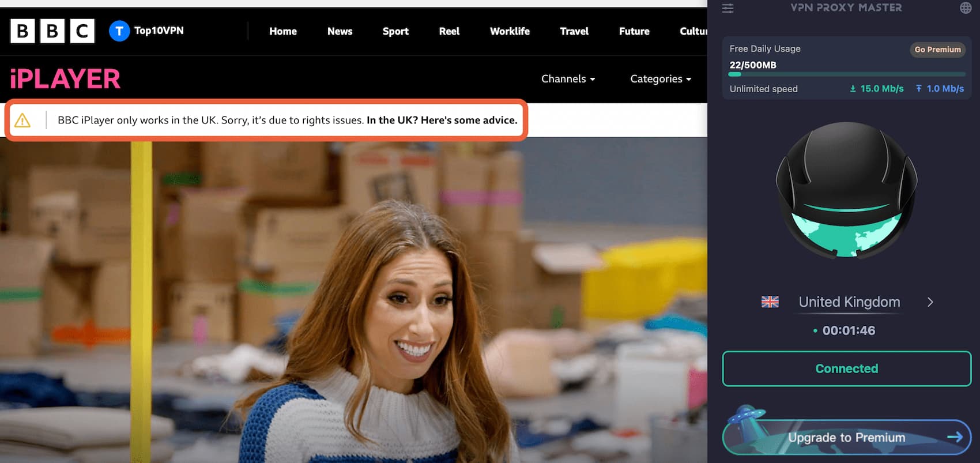This screenshot has width=980, height=463.
Task: Select Sport in the BBC navigation
Action: [x=395, y=31]
